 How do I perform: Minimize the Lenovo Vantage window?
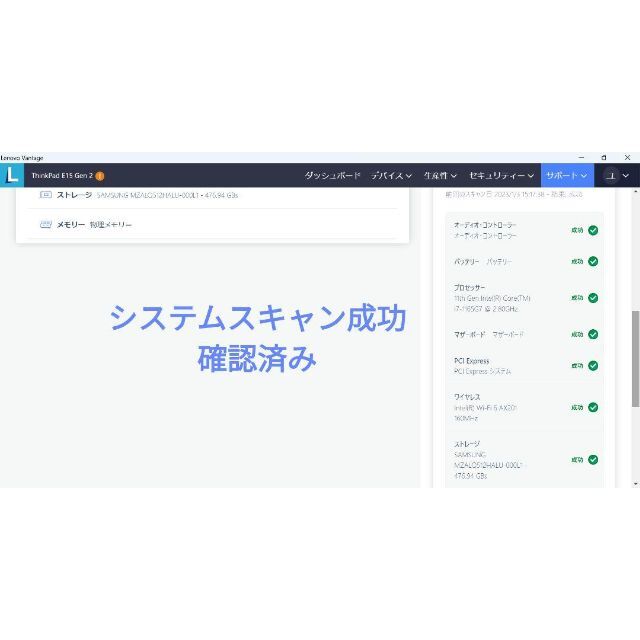click(581, 158)
